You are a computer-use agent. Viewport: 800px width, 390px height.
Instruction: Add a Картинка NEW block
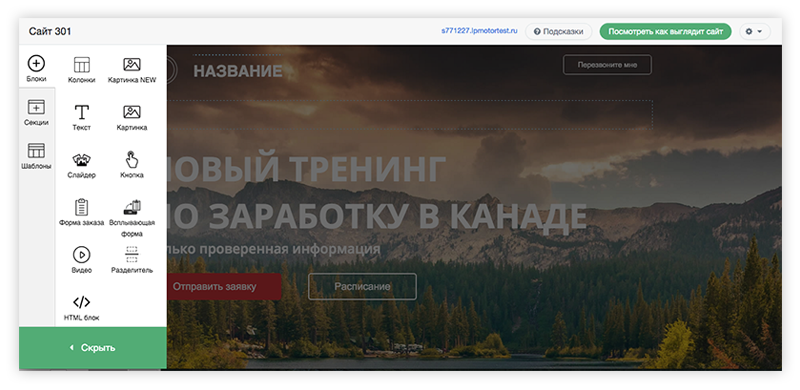tap(132, 70)
